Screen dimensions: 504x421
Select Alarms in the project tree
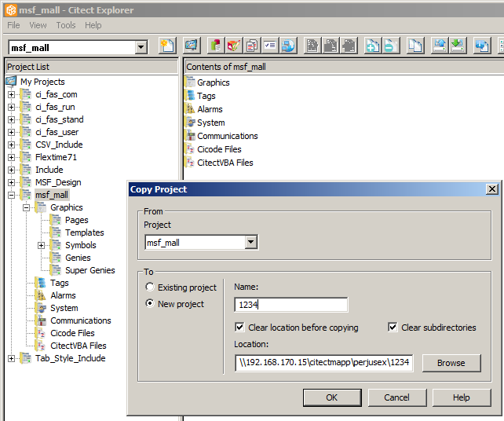63,295
